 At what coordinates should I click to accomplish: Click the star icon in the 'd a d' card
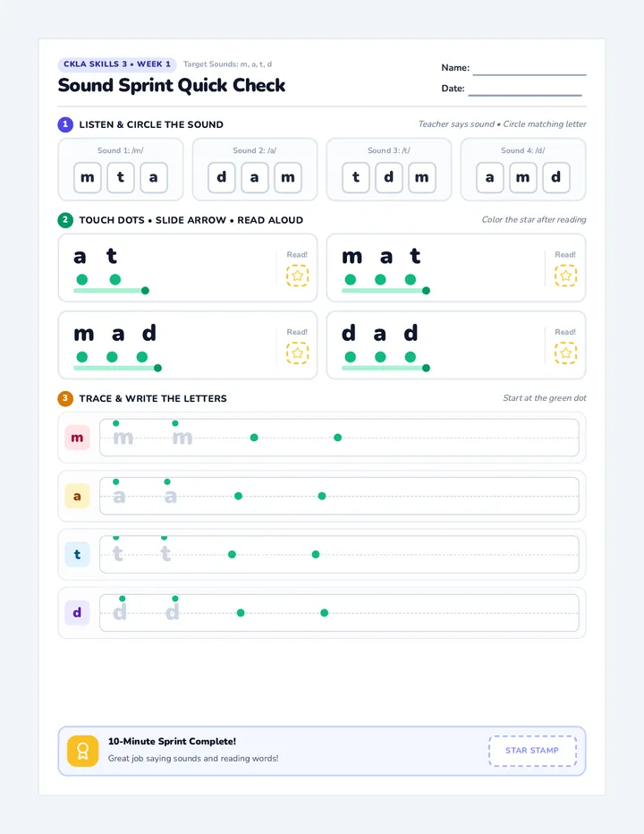[565, 353]
